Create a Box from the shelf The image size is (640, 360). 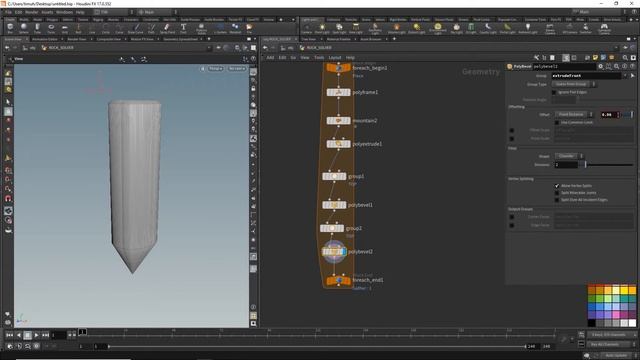10,28
